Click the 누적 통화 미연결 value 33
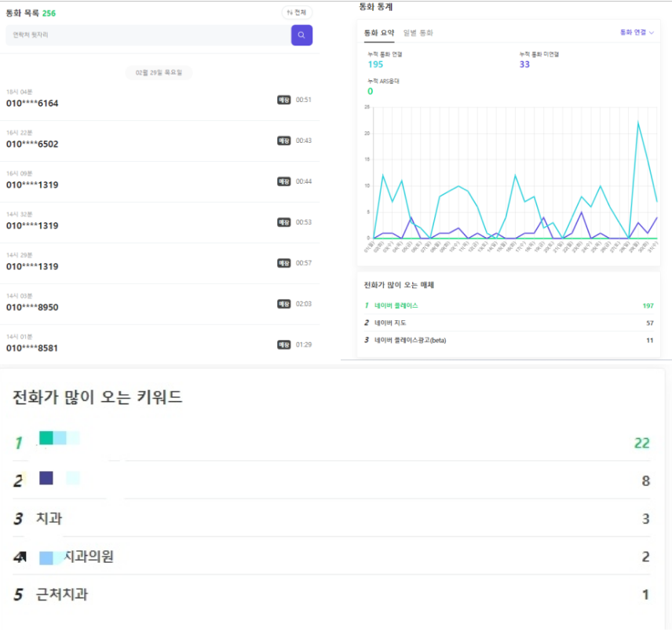 pyautogui.click(x=524, y=64)
